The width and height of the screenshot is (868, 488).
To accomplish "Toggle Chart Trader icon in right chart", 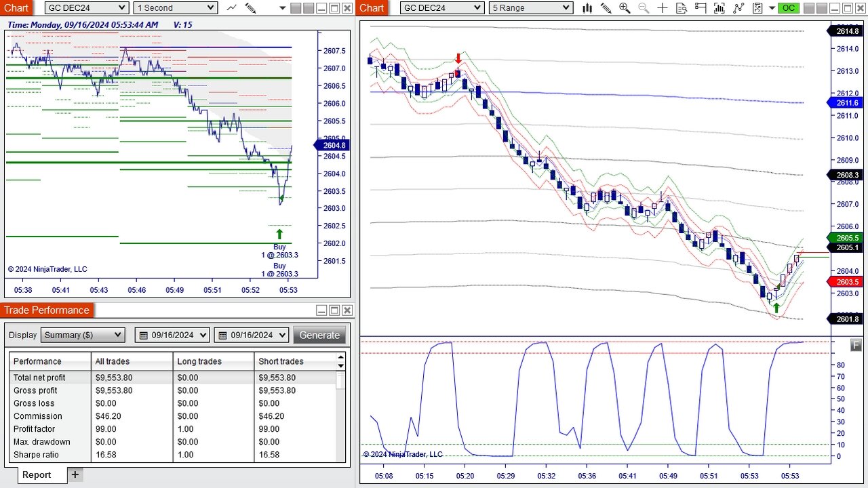I will click(701, 8).
